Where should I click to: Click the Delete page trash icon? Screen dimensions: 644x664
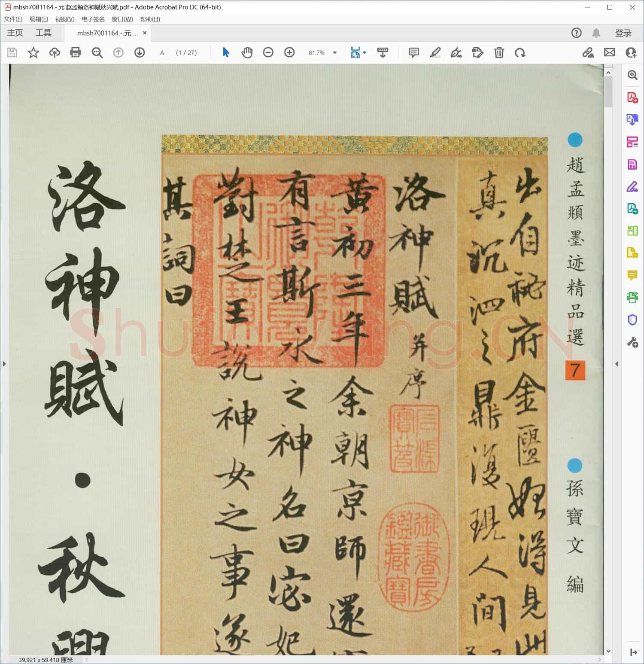pos(499,52)
